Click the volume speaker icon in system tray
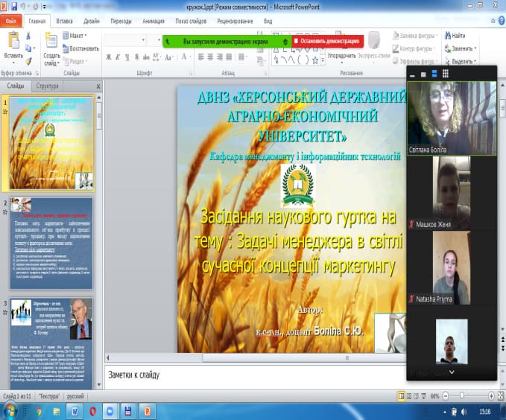Screen dimensions: 506x420 [464, 412]
